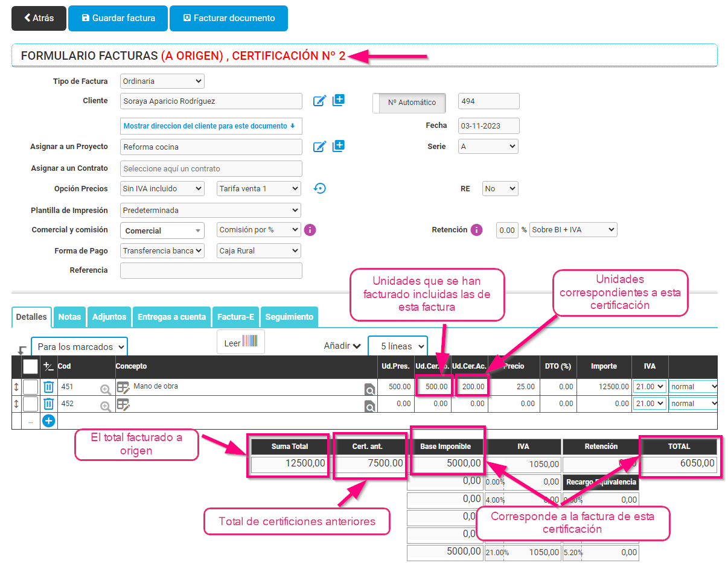Delete the Mano de obra line
The width and height of the screenshot is (728, 563).
point(49,387)
